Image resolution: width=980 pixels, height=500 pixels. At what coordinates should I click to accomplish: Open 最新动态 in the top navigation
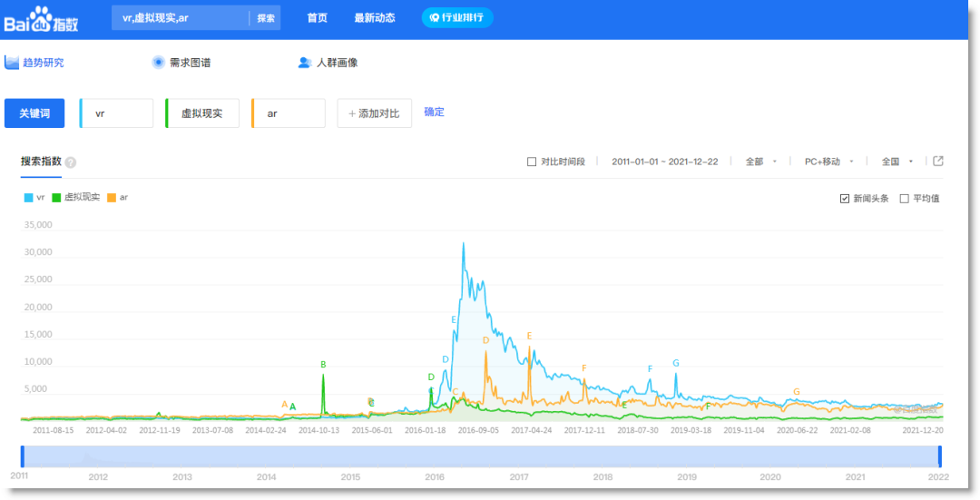[x=374, y=18]
